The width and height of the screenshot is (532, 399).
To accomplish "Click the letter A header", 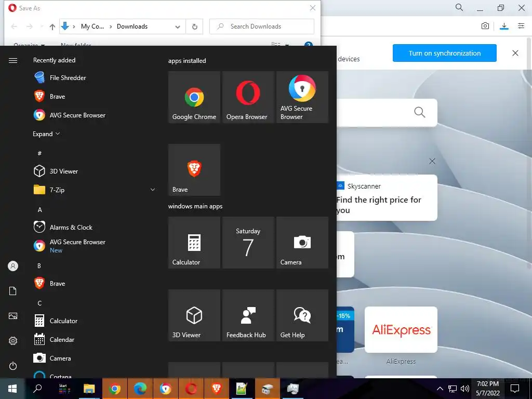I will pyautogui.click(x=39, y=209).
